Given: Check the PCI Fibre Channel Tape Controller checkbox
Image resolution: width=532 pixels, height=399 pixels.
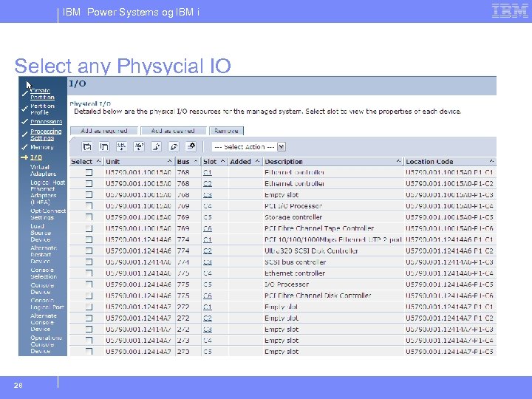Looking at the screenshot, I should 89,228.
